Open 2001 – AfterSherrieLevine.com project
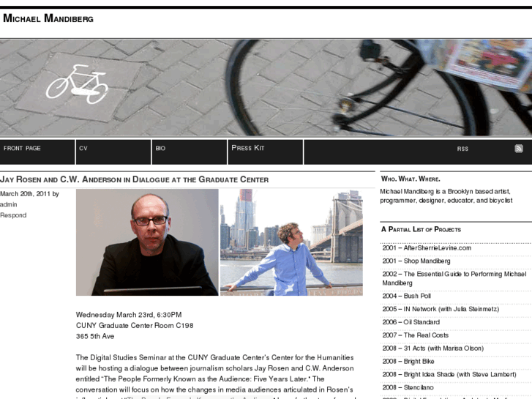 pos(427,248)
